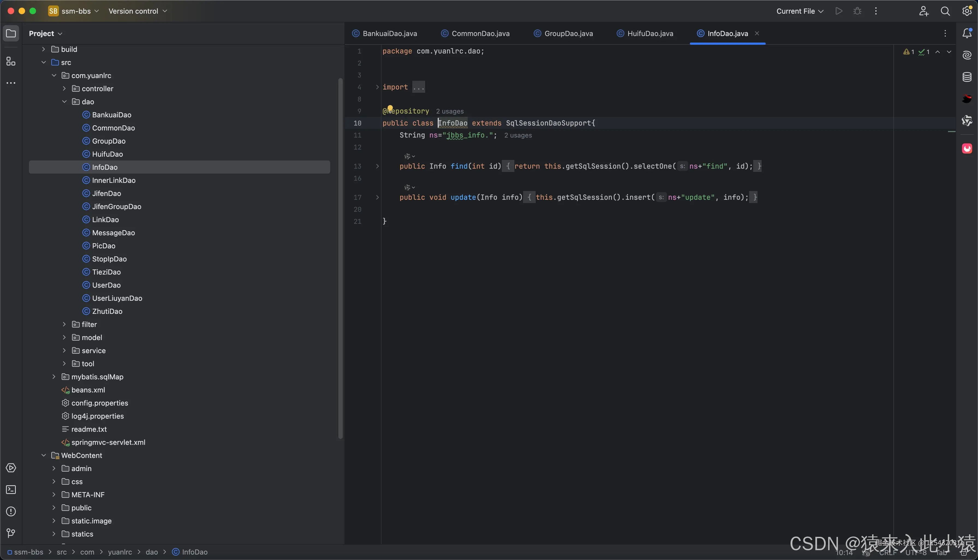Collapse the WebContent folder
The image size is (978, 560).
(43, 455)
